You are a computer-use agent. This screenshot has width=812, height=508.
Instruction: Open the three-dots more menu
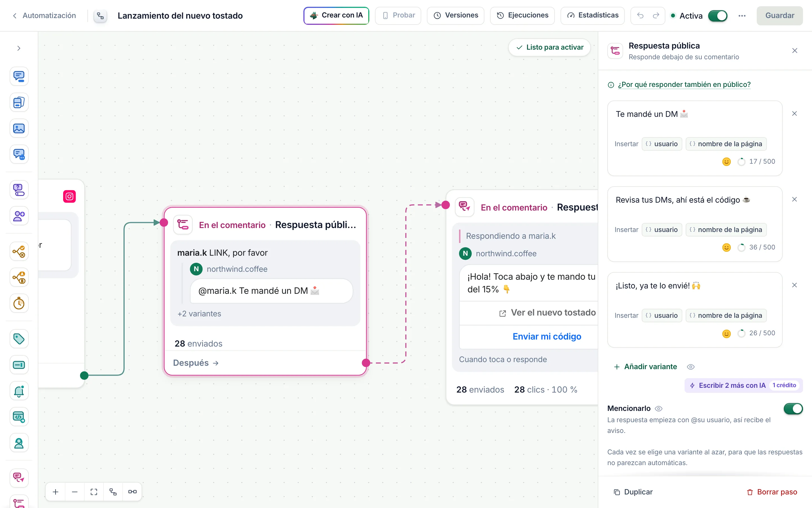pyautogui.click(x=742, y=16)
